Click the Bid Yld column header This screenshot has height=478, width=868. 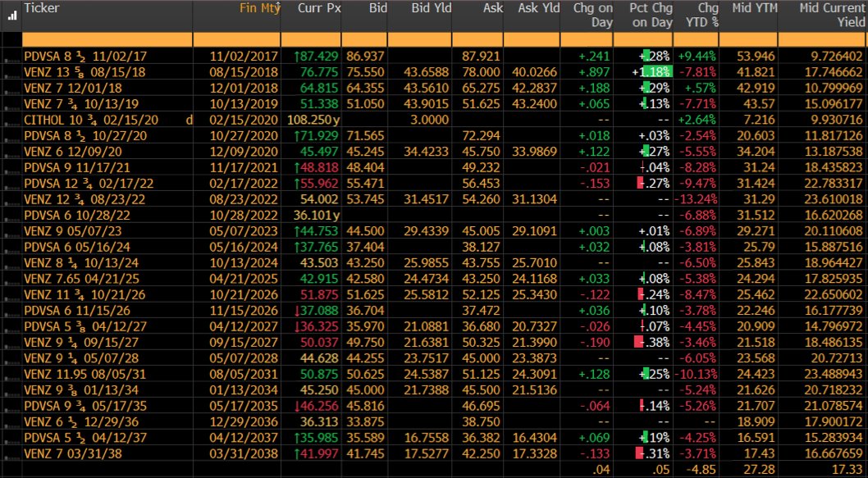click(432, 8)
